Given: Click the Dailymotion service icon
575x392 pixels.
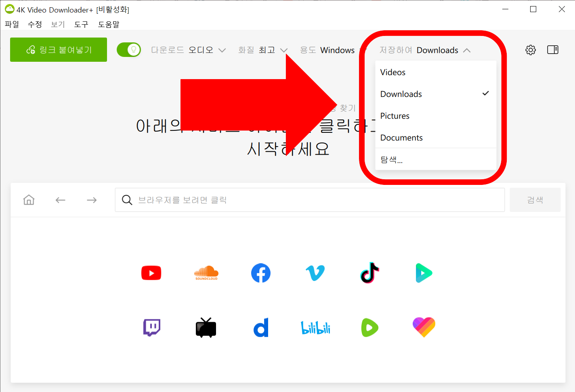Looking at the screenshot, I should [x=260, y=327].
